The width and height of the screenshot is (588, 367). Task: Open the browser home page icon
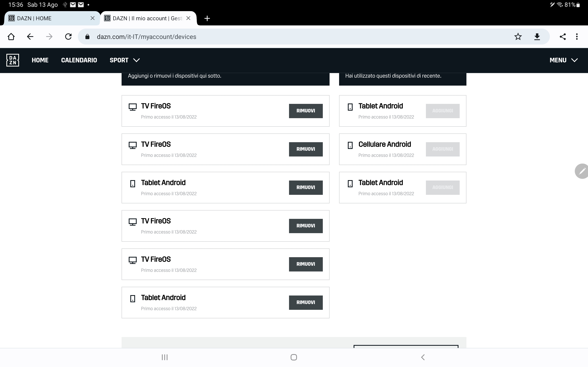pyautogui.click(x=11, y=37)
